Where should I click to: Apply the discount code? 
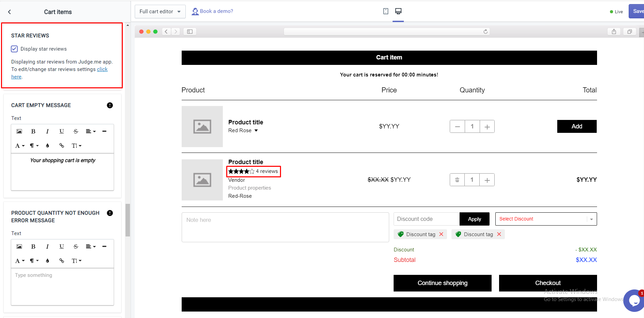point(474,219)
